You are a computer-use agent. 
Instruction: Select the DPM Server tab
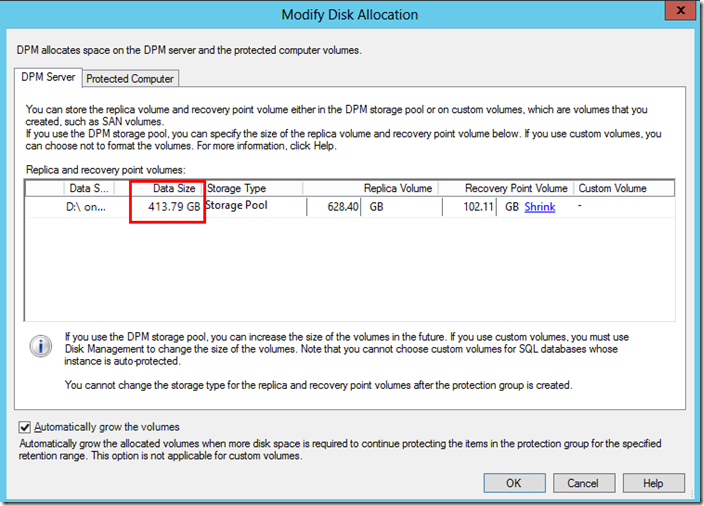coord(48,77)
